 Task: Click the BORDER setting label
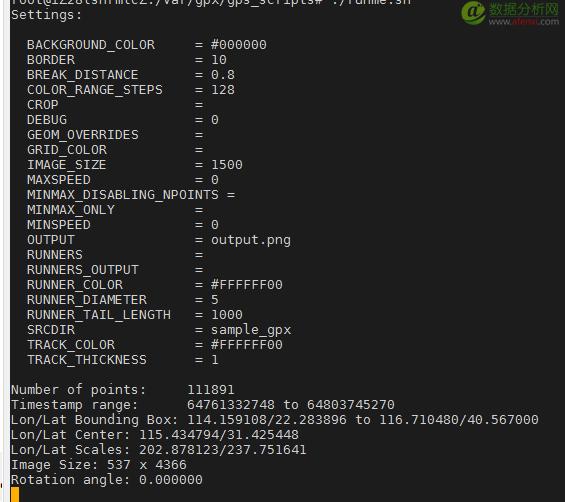pyautogui.click(x=51, y=60)
